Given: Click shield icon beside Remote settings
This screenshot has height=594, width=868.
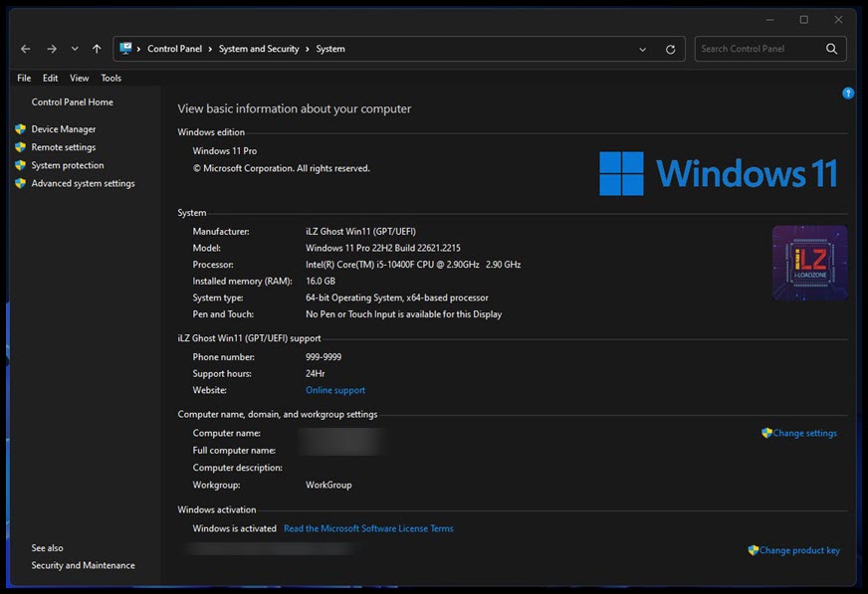Looking at the screenshot, I should click(21, 147).
